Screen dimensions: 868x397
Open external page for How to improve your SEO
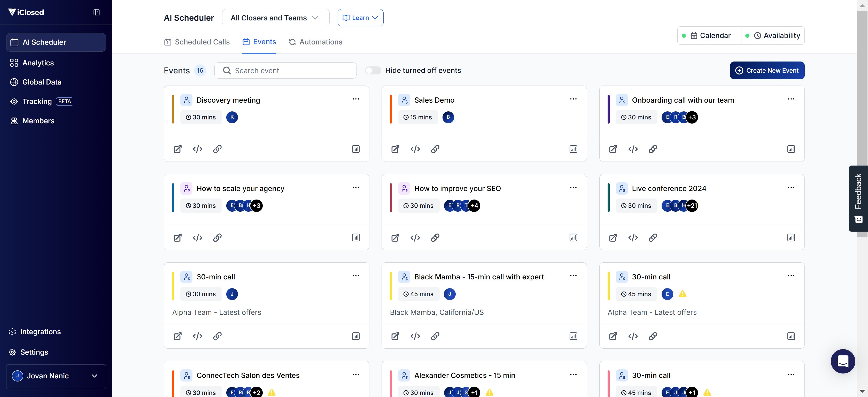click(x=395, y=238)
